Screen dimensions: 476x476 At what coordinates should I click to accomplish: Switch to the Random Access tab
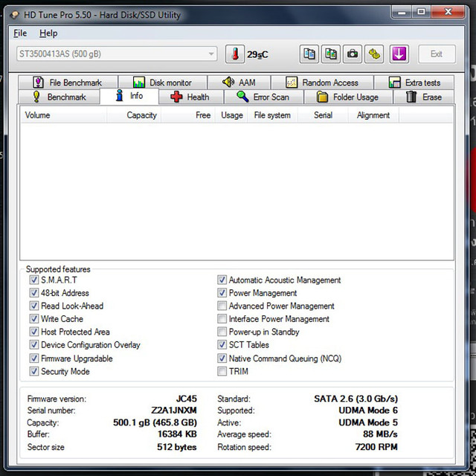click(322, 83)
